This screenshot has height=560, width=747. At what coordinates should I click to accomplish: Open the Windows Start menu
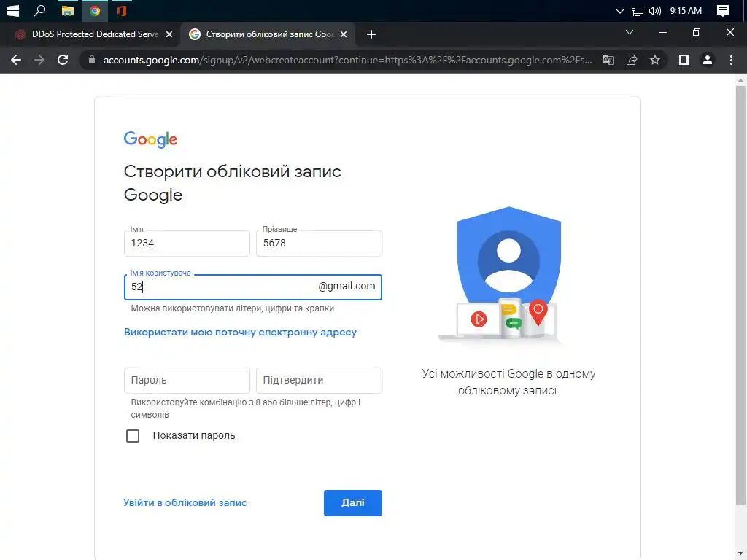[x=13, y=10]
